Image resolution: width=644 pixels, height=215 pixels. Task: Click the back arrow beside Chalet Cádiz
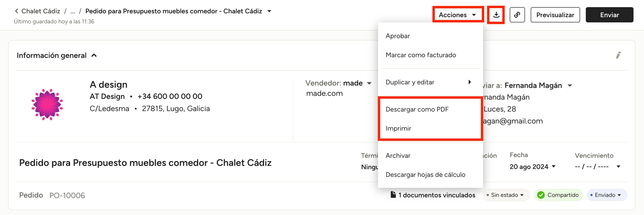tap(16, 11)
